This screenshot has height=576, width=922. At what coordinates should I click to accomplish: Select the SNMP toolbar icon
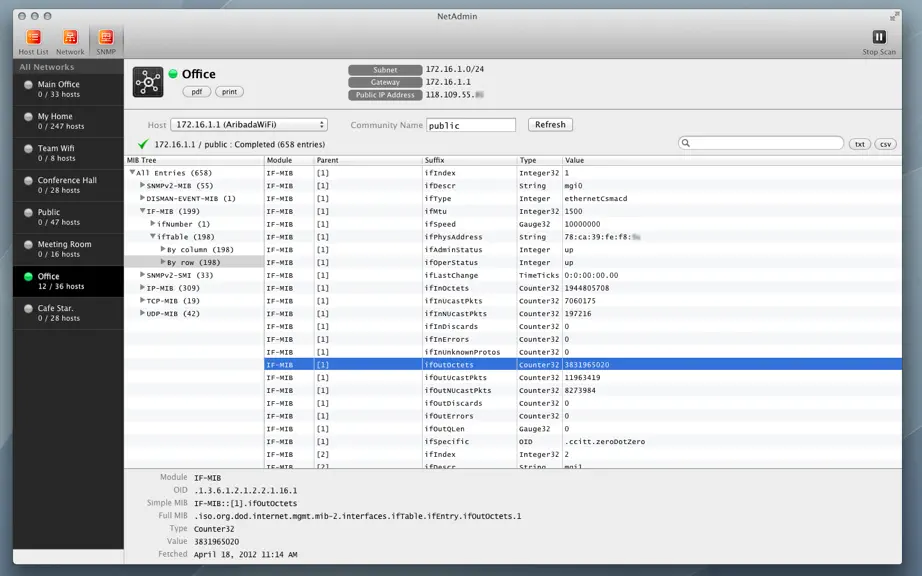106,42
